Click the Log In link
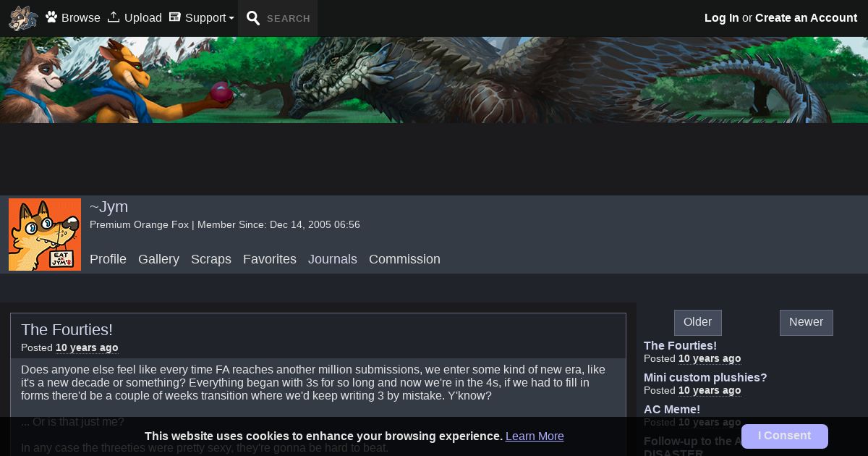The width and height of the screenshot is (868, 456). pos(722,18)
